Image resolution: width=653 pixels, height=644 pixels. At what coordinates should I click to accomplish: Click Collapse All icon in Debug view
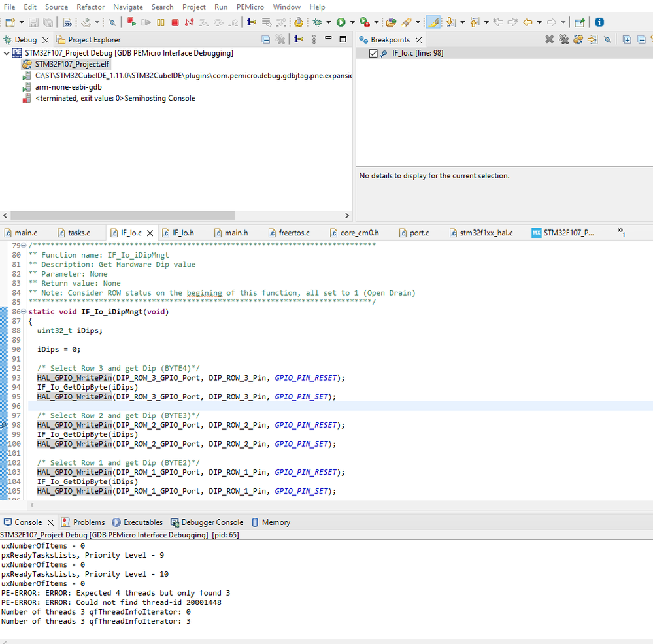coord(265,40)
